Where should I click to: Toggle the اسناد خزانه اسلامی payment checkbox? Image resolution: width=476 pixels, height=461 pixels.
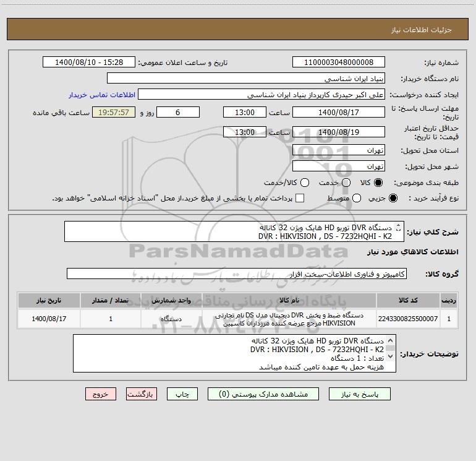300,198
